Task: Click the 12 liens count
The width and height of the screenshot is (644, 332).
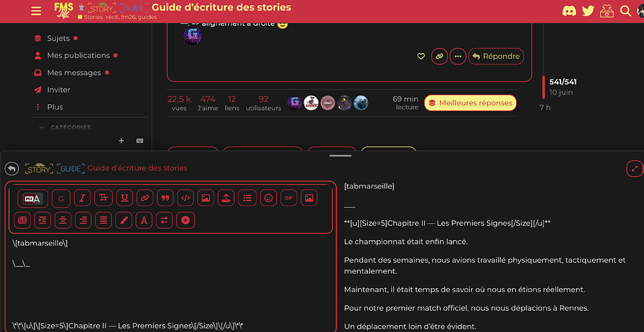Action: [232, 103]
